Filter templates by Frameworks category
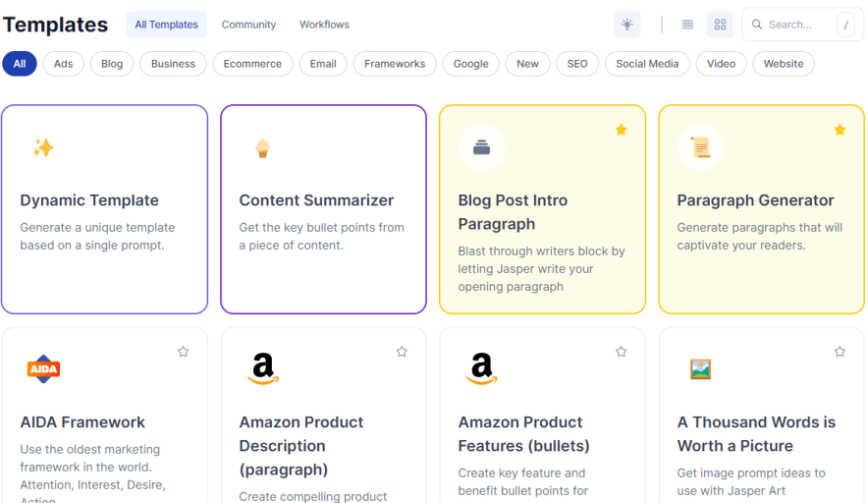 pos(395,64)
